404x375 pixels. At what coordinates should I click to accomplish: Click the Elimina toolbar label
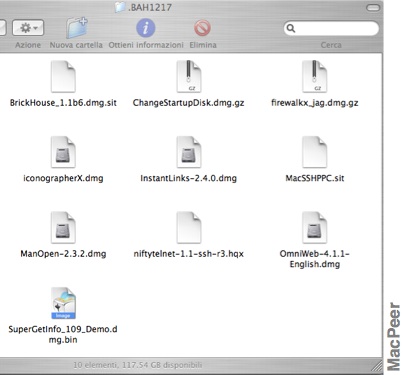point(203,45)
